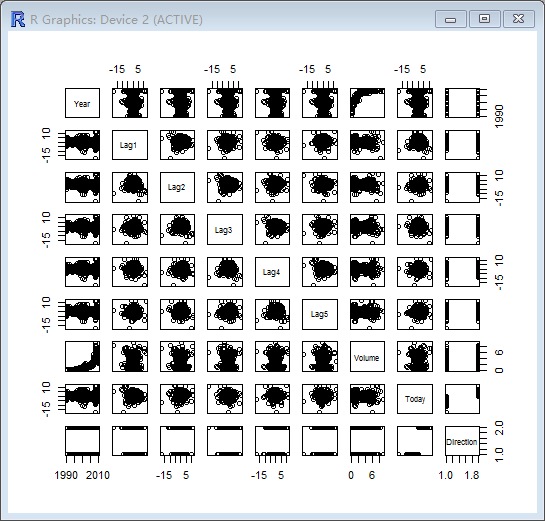Click the R logo icon in title bar

pyautogui.click(x=18, y=19)
